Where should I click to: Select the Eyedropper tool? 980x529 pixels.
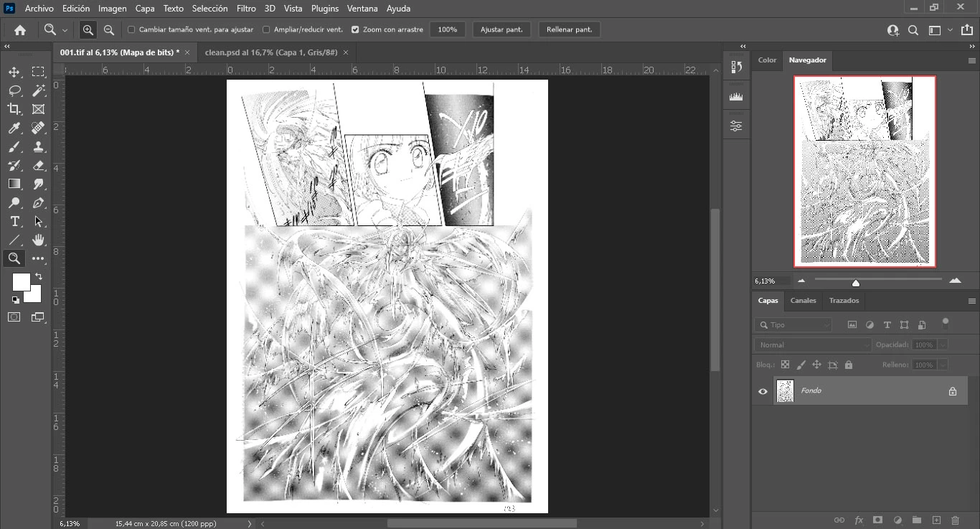pyautogui.click(x=14, y=128)
